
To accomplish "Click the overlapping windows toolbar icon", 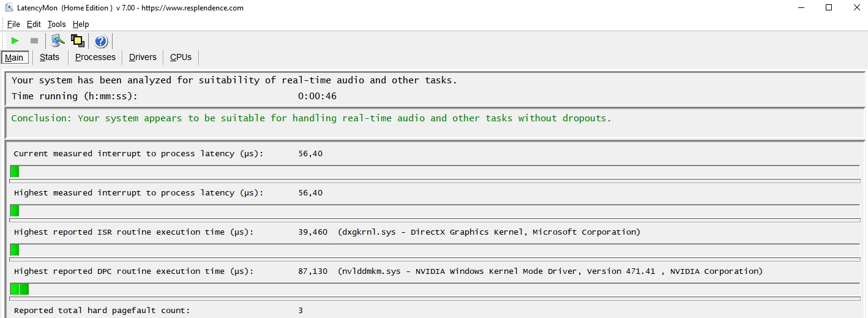I will (x=77, y=41).
